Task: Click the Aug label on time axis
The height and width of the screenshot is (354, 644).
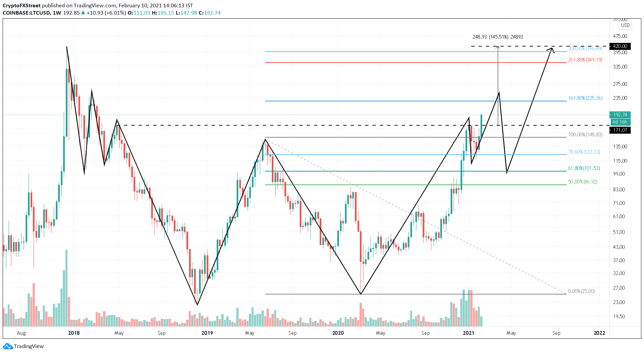Action: [21, 333]
